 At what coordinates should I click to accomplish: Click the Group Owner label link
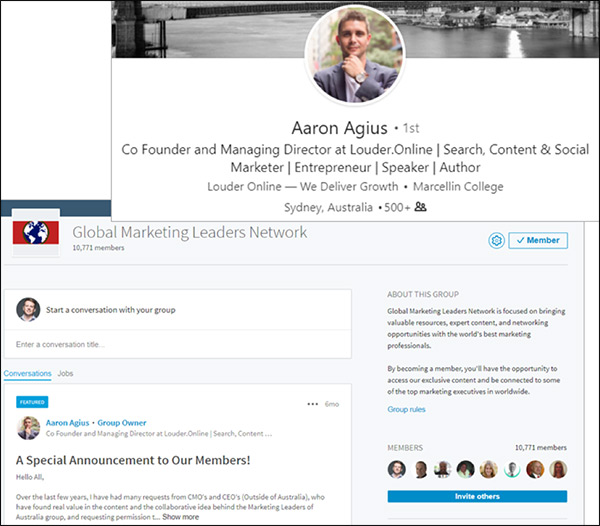(x=122, y=423)
